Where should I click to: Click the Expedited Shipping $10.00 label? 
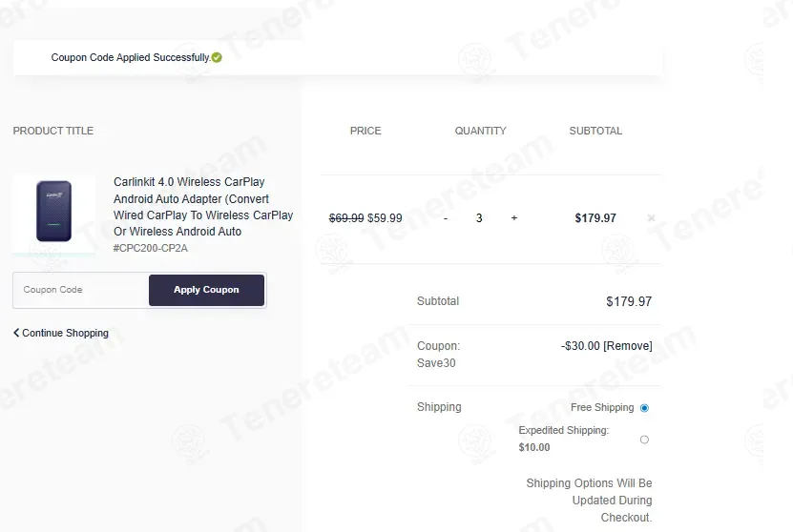(x=564, y=439)
